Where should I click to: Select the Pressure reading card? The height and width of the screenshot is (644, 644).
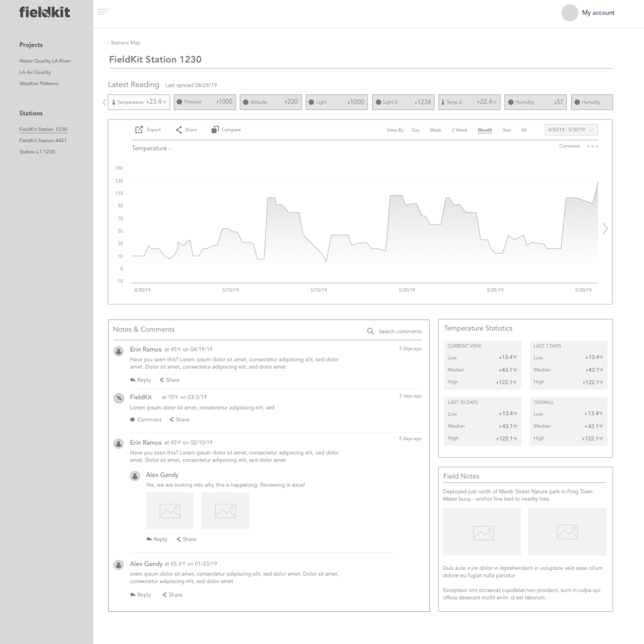(x=204, y=102)
